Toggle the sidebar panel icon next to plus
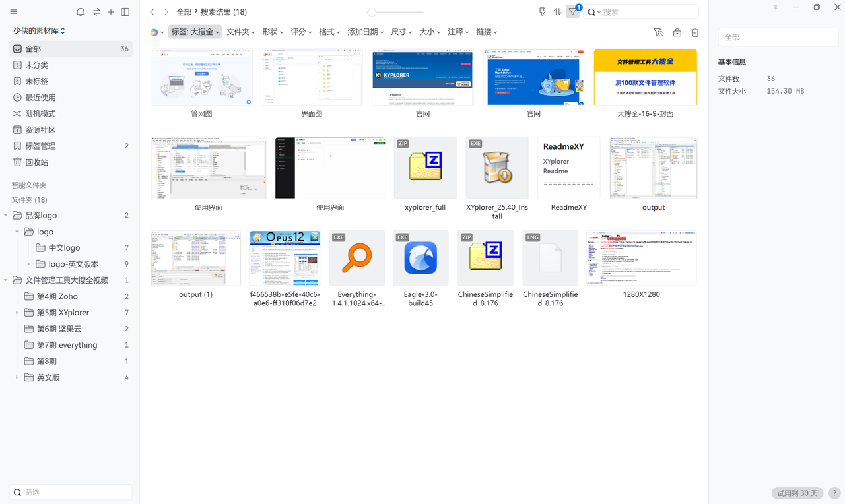This screenshot has width=845, height=504. pos(125,12)
